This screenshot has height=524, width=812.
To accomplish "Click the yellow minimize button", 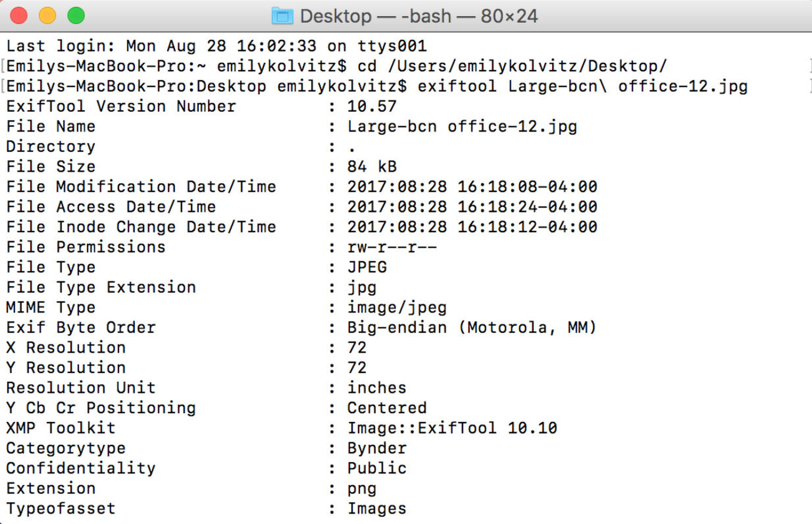I will [x=47, y=16].
